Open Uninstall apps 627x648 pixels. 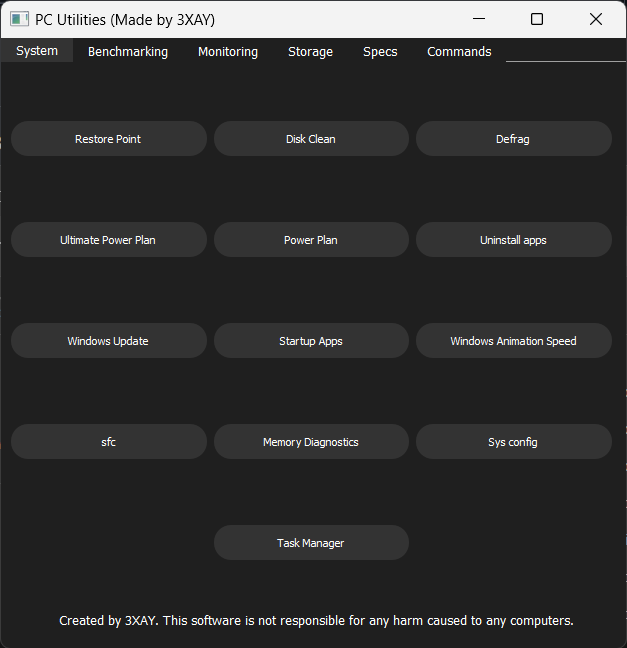pos(514,240)
